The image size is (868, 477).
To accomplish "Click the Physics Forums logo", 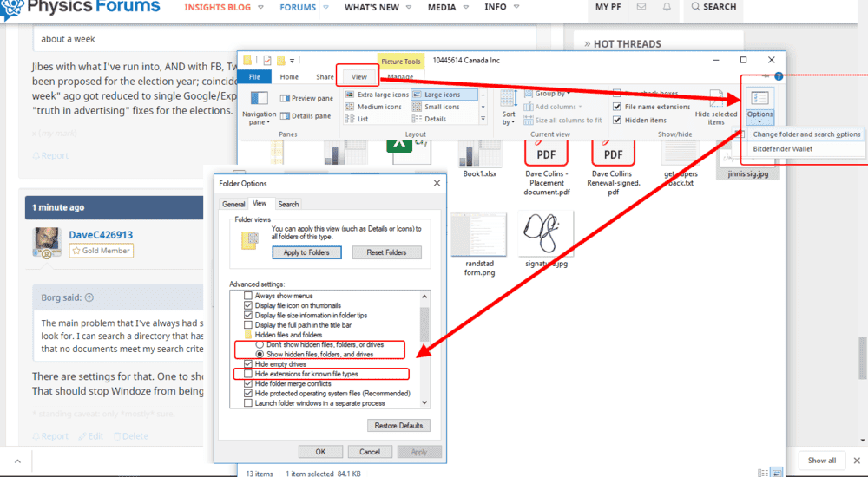I will coord(80,8).
